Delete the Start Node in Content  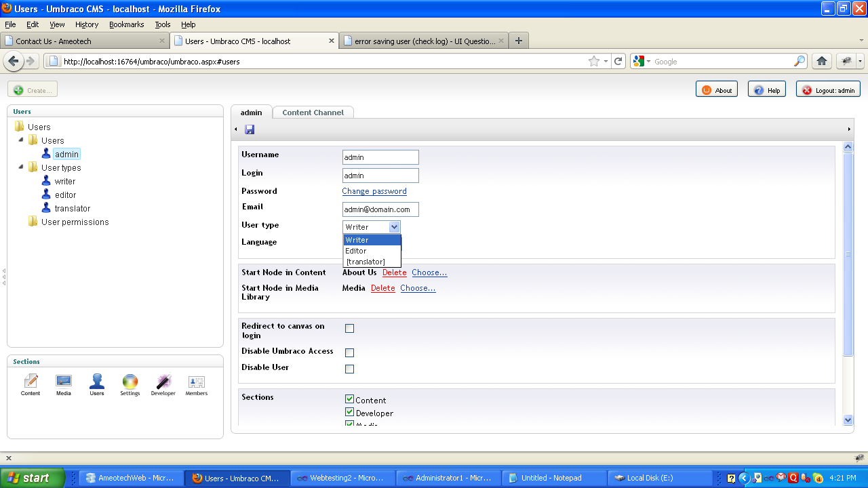click(395, 272)
